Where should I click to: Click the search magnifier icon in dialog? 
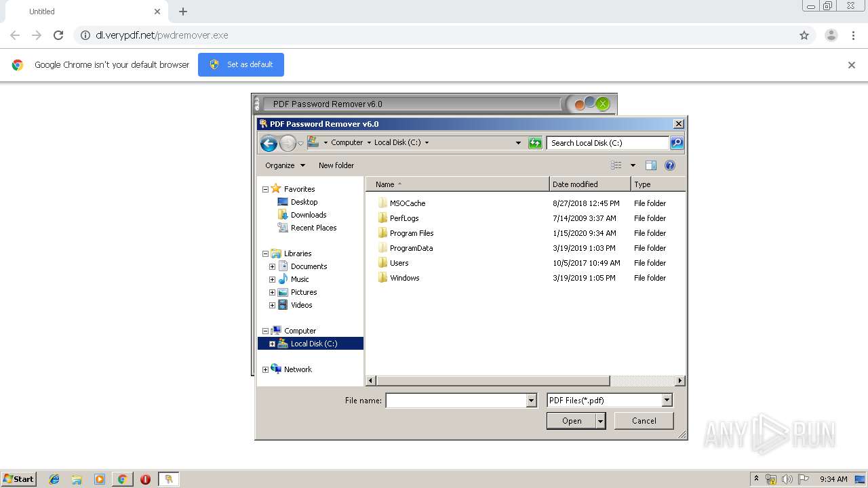click(x=676, y=142)
